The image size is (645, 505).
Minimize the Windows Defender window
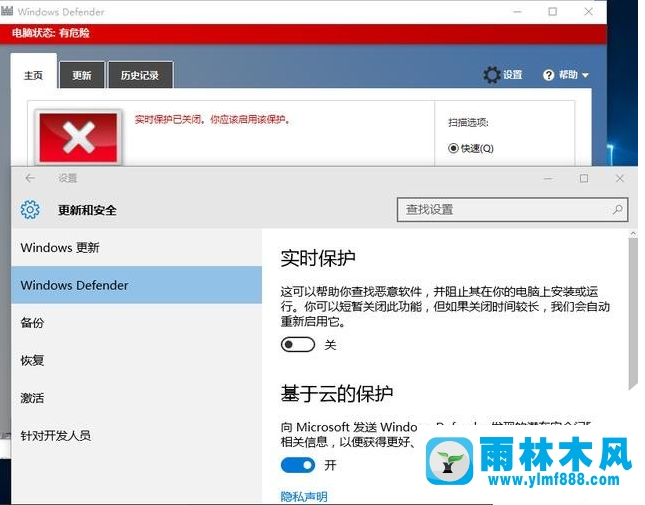point(517,12)
